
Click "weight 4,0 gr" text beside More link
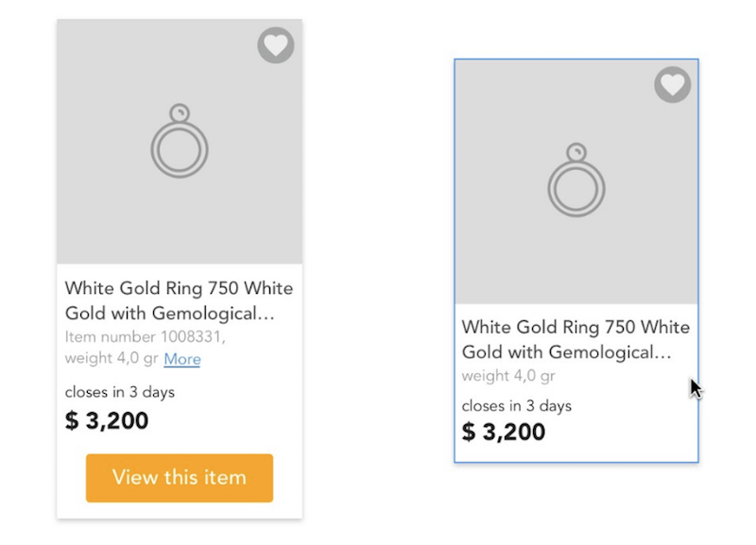coord(112,359)
